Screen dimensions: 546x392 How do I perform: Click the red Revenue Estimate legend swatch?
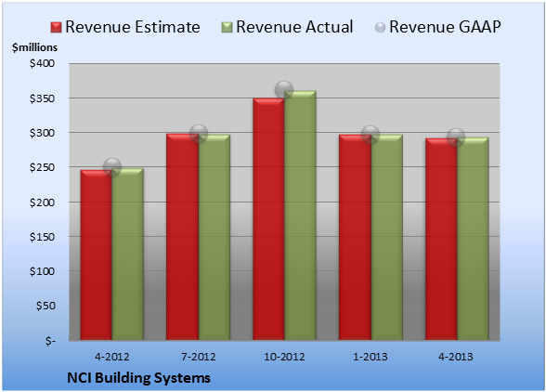56,28
